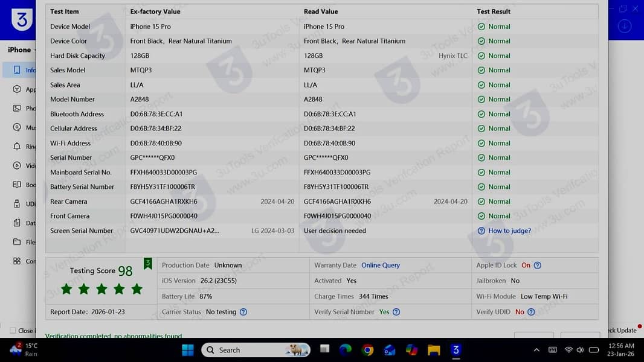
Task: Open Google Chrome from the taskbar
Action: point(367,350)
